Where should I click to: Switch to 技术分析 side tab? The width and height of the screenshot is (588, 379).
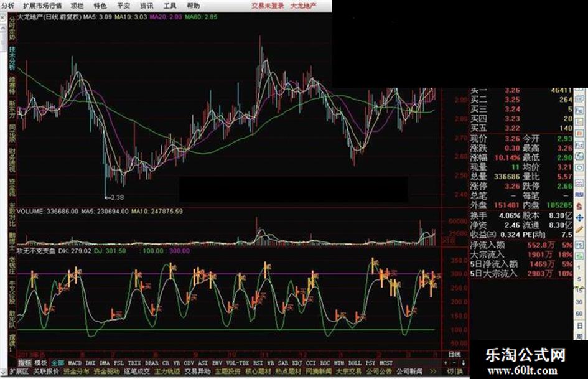[x=12, y=59]
